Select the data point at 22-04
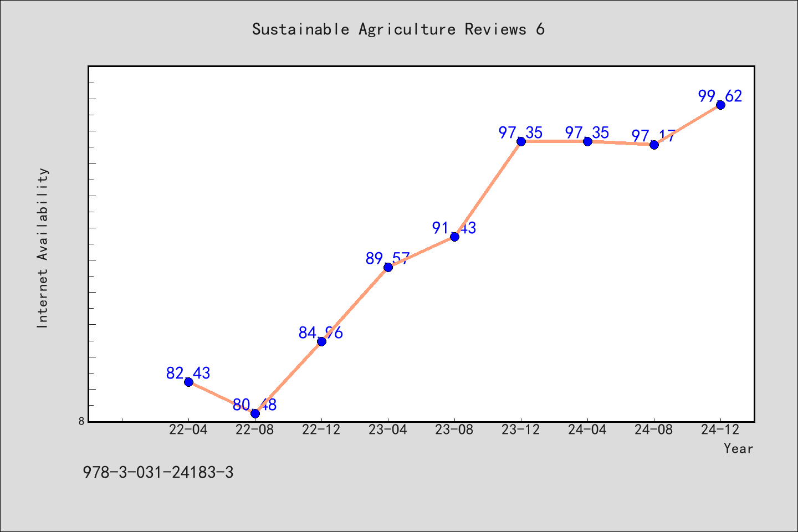The width and height of the screenshot is (798, 532). click(188, 382)
